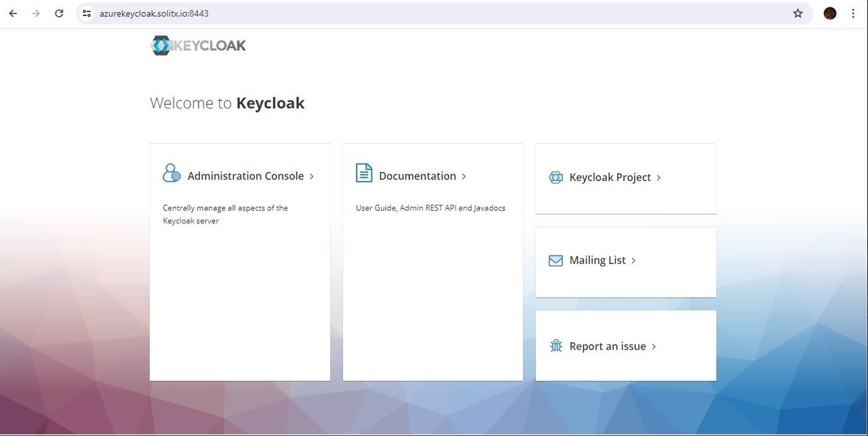868x436 pixels.
Task: Click the chevron next to Documentation
Action: pyautogui.click(x=464, y=176)
